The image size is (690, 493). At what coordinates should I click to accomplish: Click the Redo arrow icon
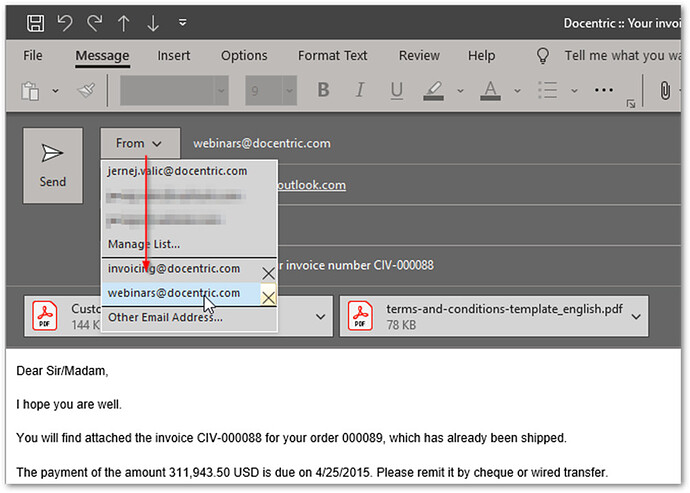(94, 22)
